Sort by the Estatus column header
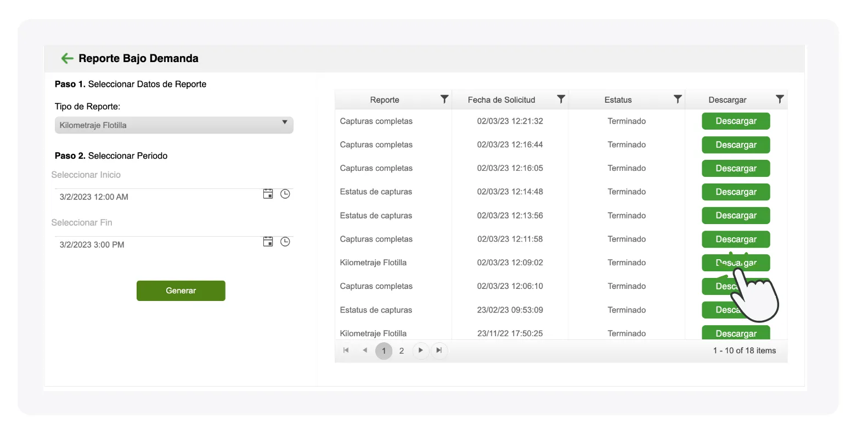Viewport: 868px width, 435px height. [618, 100]
